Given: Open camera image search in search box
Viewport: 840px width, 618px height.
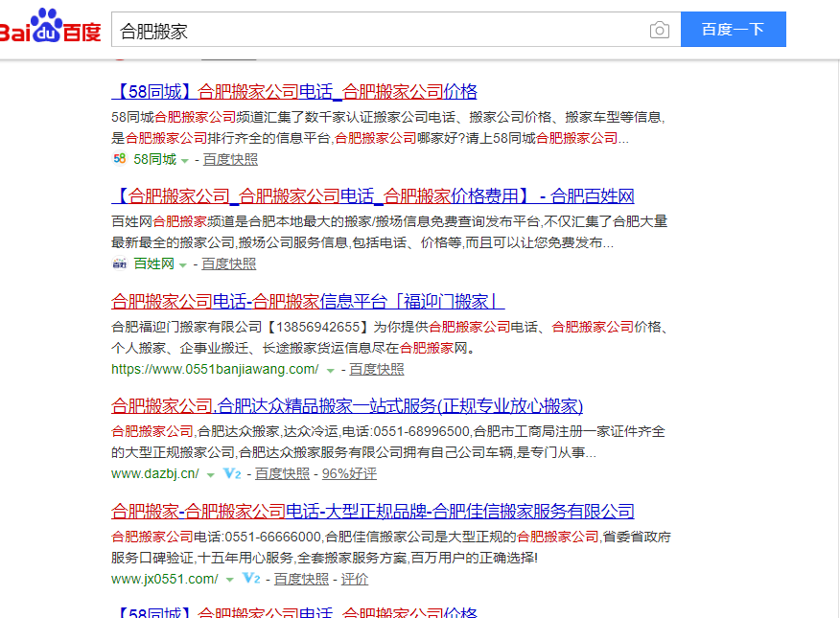Looking at the screenshot, I should 659,30.
